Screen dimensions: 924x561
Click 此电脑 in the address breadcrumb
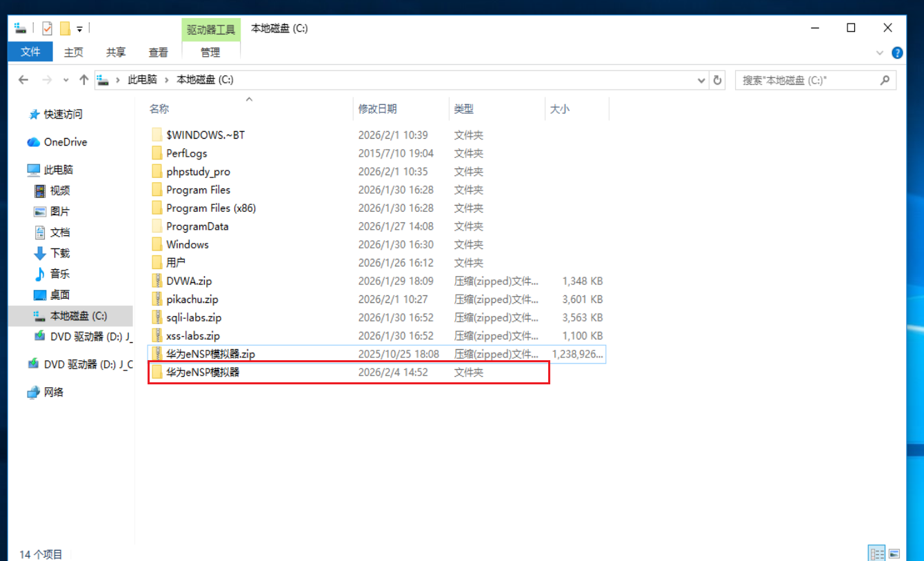(x=142, y=80)
